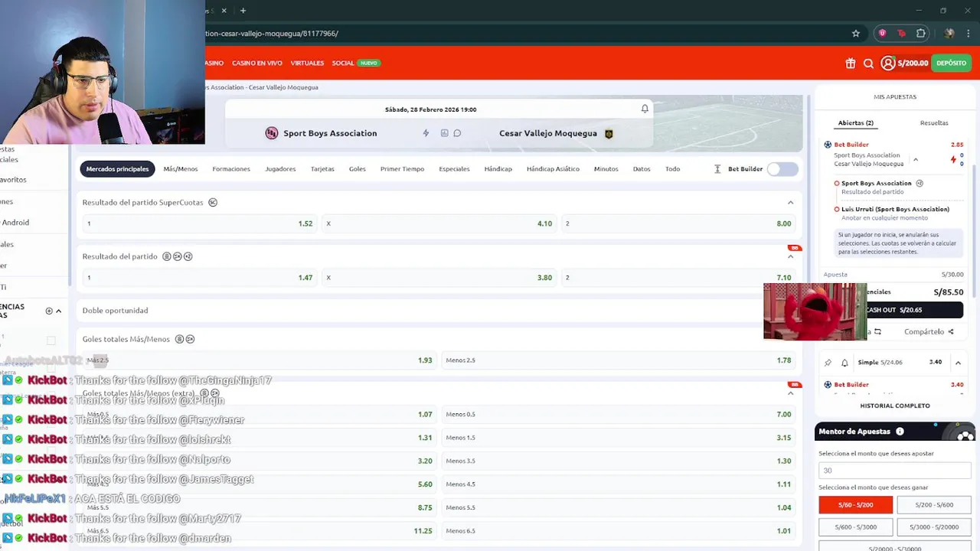Switch to the Más/Menos tab

[181, 169]
